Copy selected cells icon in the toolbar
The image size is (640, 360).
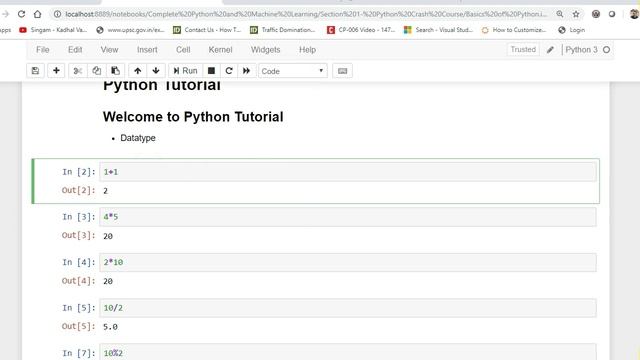tap(96, 71)
